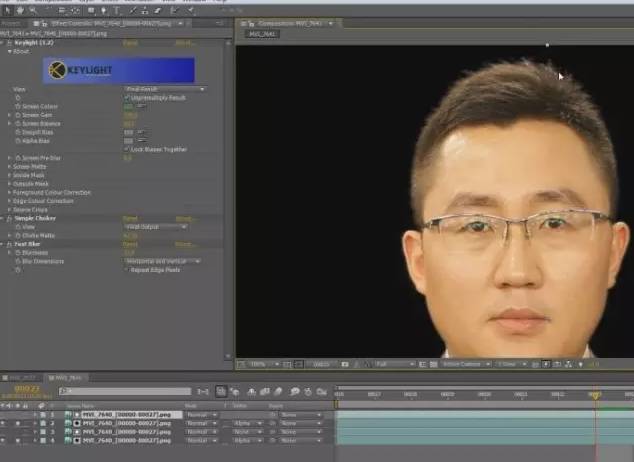Switch to the MVI_7641 timeline tab
634x462 pixels.
66,378
